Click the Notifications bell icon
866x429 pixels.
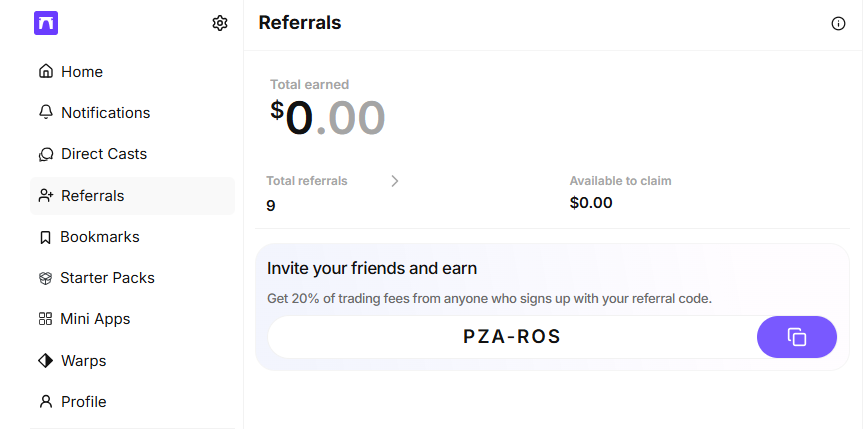pos(45,113)
